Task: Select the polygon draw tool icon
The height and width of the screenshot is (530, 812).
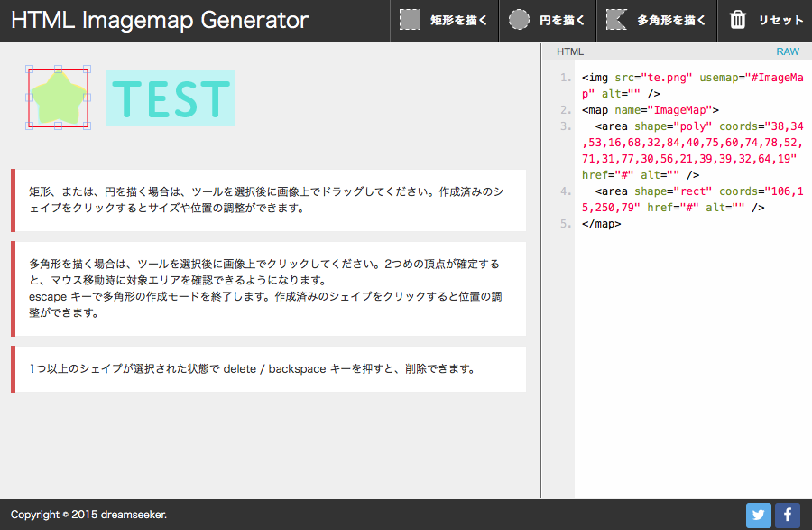Action: point(616,20)
